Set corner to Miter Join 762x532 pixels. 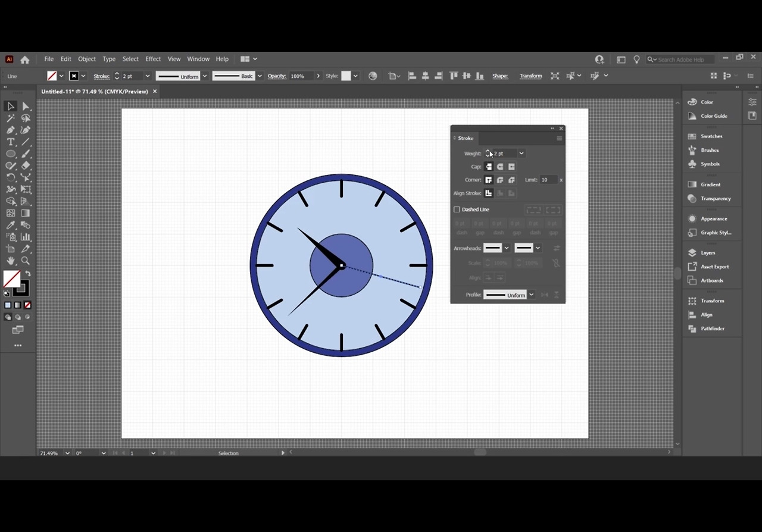489,180
